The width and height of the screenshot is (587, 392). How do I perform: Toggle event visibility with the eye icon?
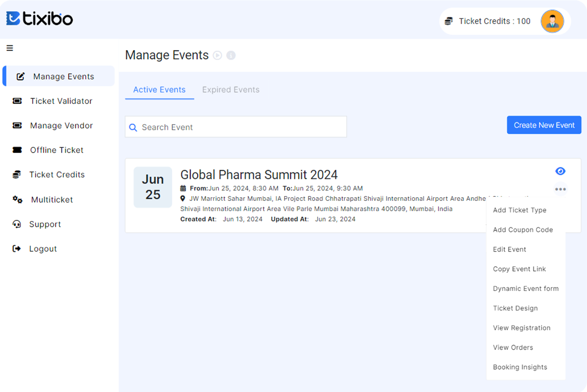pyautogui.click(x=560, y=171)
